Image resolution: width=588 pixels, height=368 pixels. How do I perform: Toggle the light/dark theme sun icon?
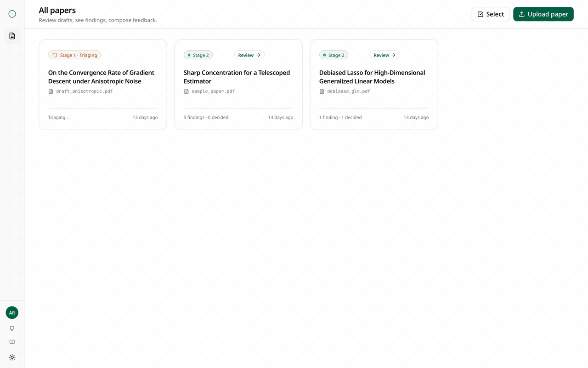(x=12, y=357)
